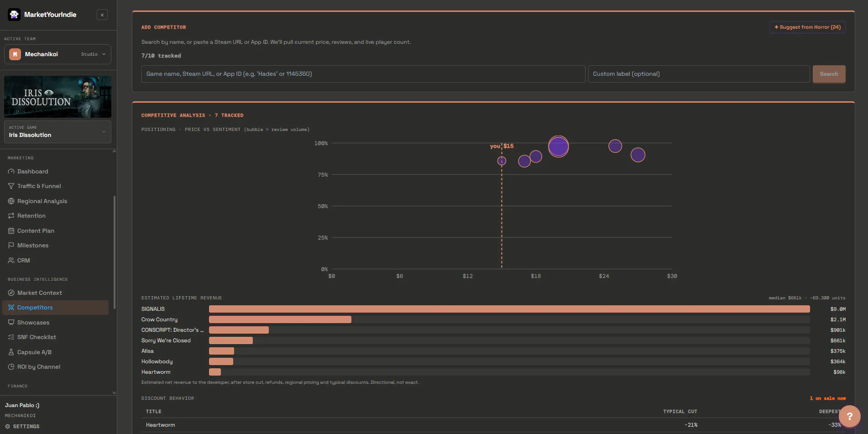The width and height of the screenshot is (868, 434).
Task: Expand the Active Game Iris Dissolution selector
Action: 58,132
